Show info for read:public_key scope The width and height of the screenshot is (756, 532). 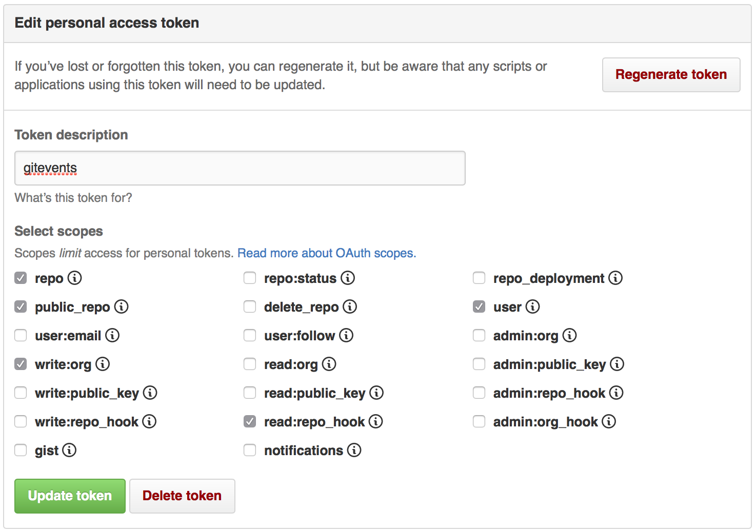coord(376,393)
